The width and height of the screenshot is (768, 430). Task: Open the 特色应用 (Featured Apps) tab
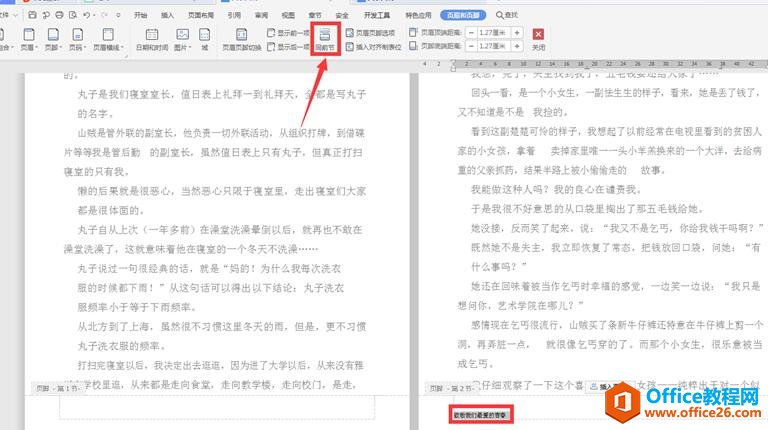[418, 15]
